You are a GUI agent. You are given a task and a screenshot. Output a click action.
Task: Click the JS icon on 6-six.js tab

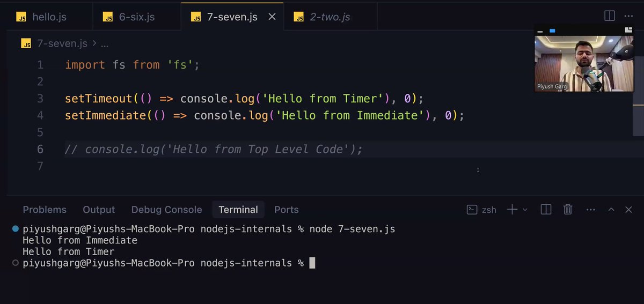[108, 17]
